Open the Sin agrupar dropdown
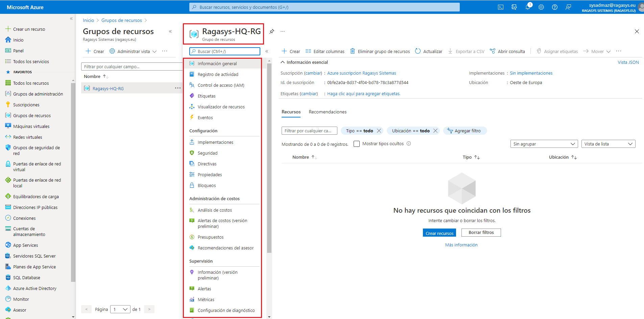Screen dimensions: 644x319 coord(544,144)
